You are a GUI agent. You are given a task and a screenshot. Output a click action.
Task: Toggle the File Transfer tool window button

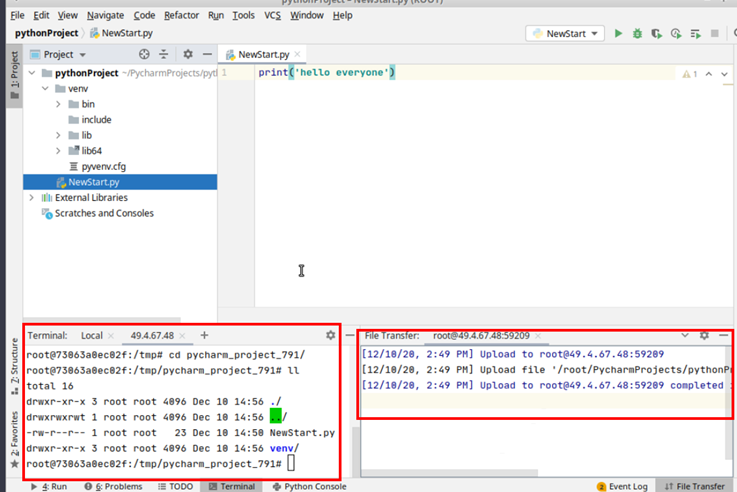695,486
